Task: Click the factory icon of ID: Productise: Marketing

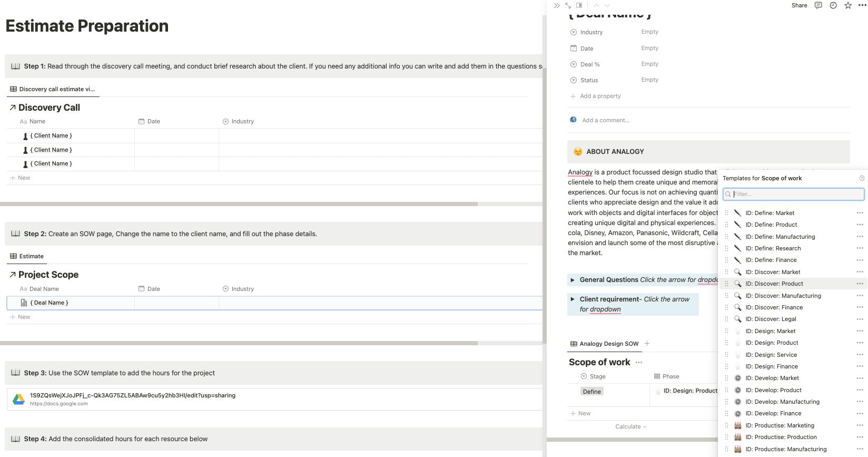Action: (738, 425)
